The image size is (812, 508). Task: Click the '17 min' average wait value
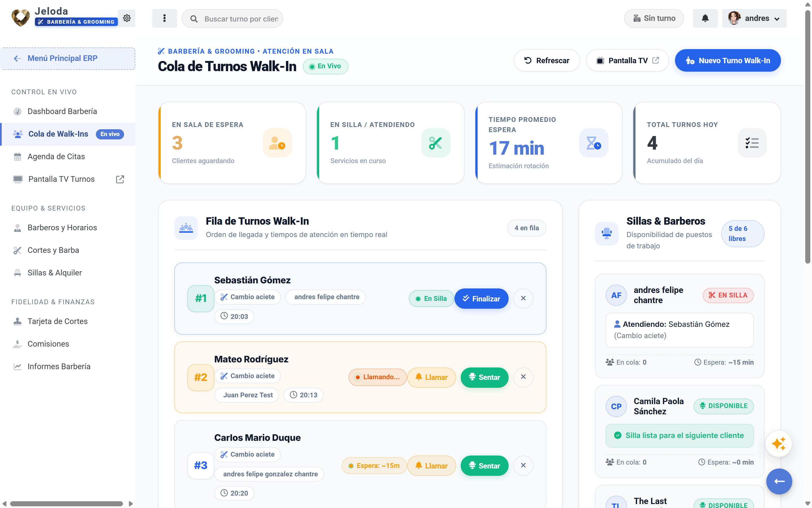517,148
